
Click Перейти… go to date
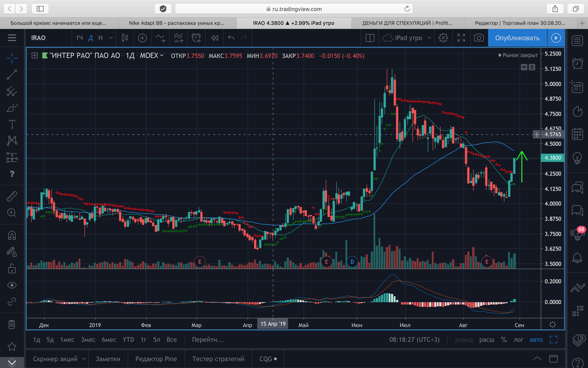208,340
